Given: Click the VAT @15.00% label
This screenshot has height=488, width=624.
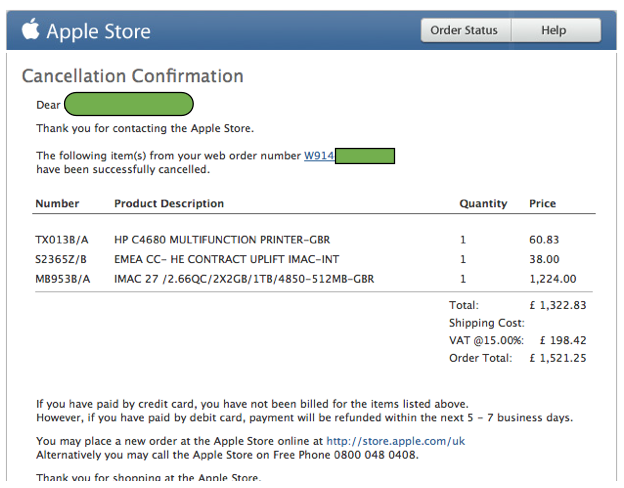Looking at the screenshot, I should click(x=486, y=340).
